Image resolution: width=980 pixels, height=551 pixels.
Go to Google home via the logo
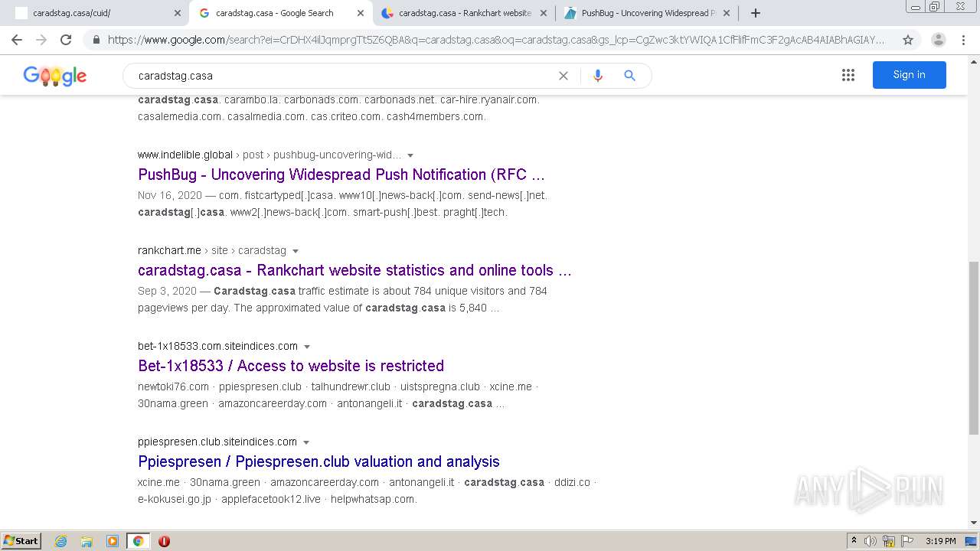pyautogui.click(x=55, y=76)
